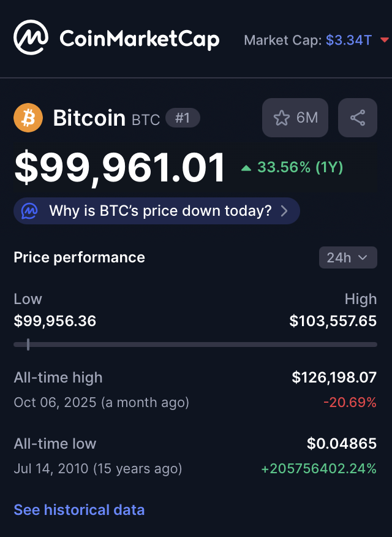Click the 6M watchlist count
392x537 pixels.
click(x=307, y=118)
